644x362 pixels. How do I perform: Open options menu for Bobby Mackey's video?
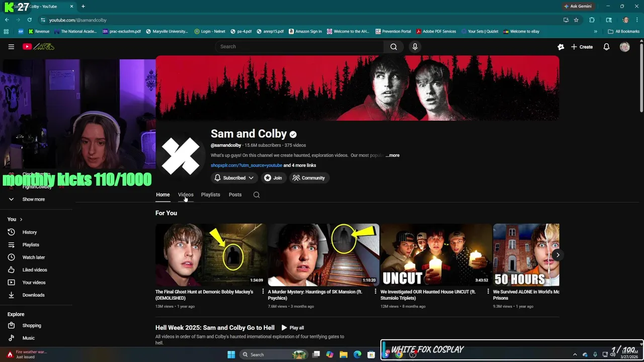(263, 292)
